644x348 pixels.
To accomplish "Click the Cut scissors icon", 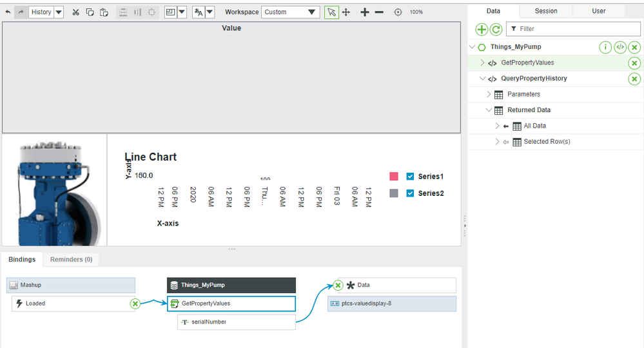I will [x=76, y=12].
